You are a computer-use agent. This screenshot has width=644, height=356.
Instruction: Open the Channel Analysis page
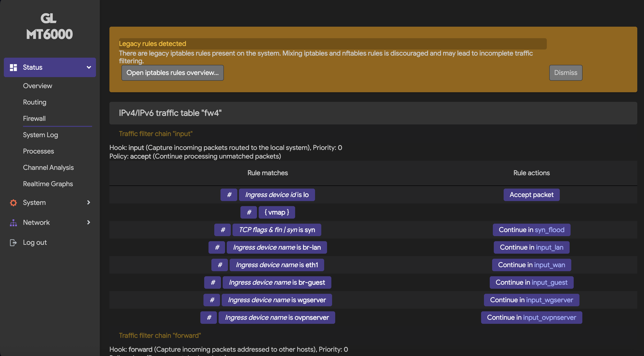click(x=48, y=167)
